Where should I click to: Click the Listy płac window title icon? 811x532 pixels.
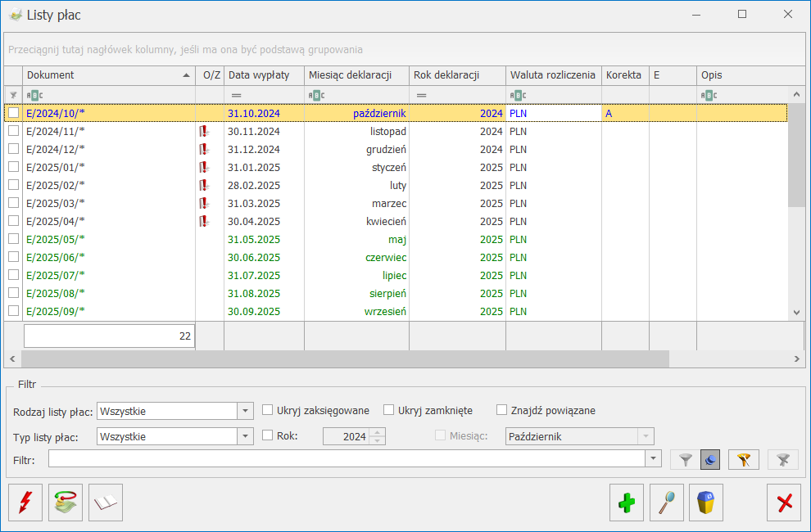(16, 15)
